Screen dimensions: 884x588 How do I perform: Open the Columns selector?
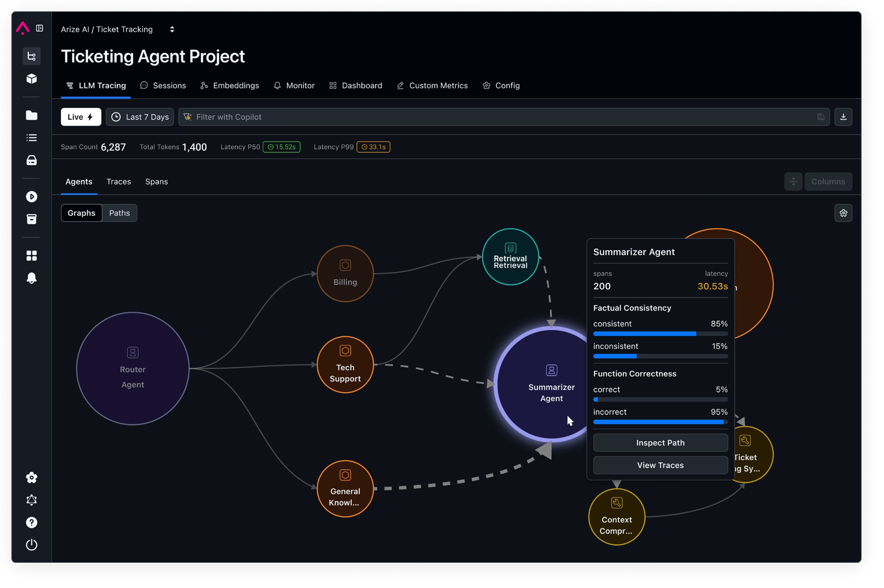click(x=828, y=182)
